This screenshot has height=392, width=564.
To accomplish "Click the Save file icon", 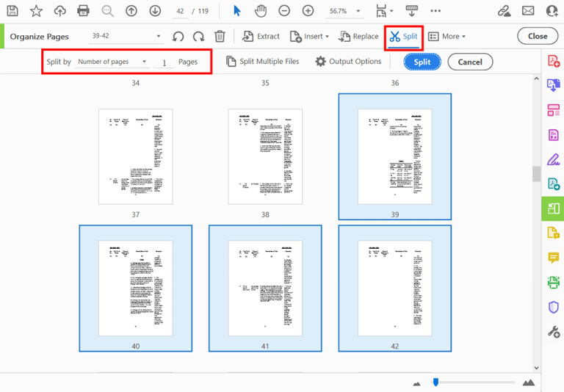I will click(x=12, y=11).
